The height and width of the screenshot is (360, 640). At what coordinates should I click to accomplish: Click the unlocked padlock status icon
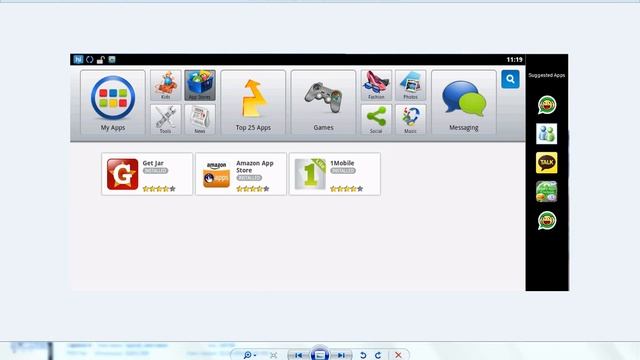(100, 60)
